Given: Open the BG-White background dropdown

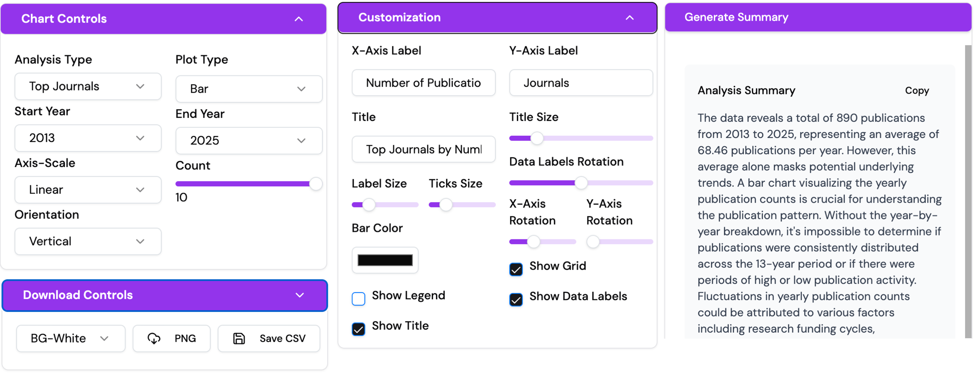Looking at the screenshot, I should [70, 338].
